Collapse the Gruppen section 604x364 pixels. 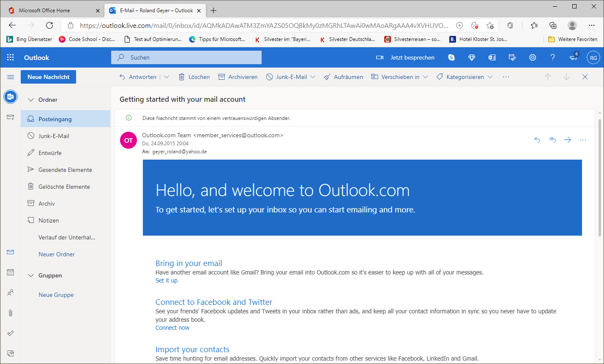30,275
